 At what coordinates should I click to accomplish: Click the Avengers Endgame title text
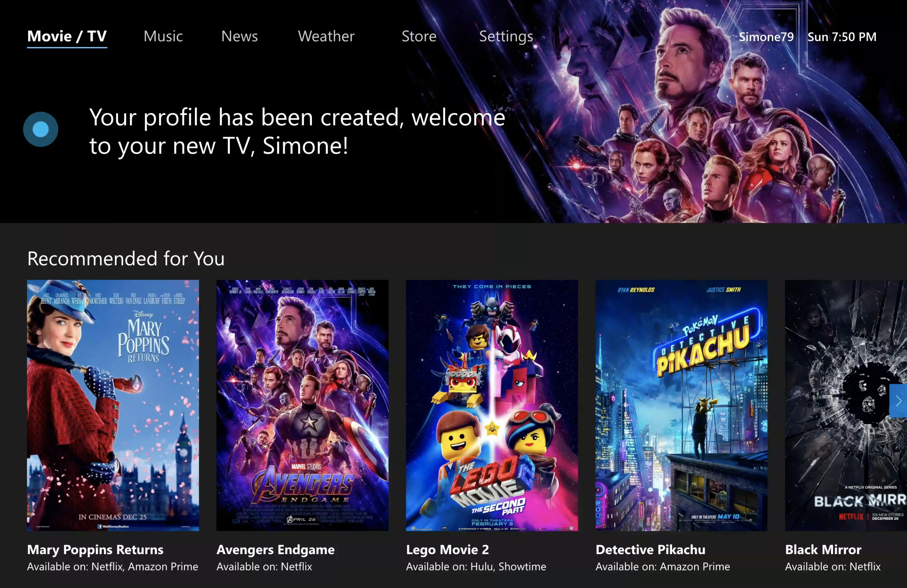click(x=276, y=550)
